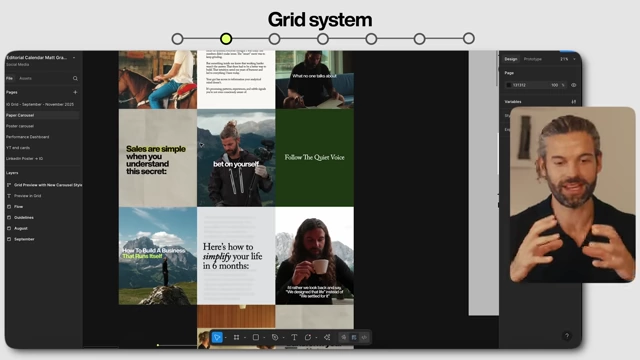The height and width of the screenshot is (360, 640).
Task: Click the page color hex value field
Action: 520,85
